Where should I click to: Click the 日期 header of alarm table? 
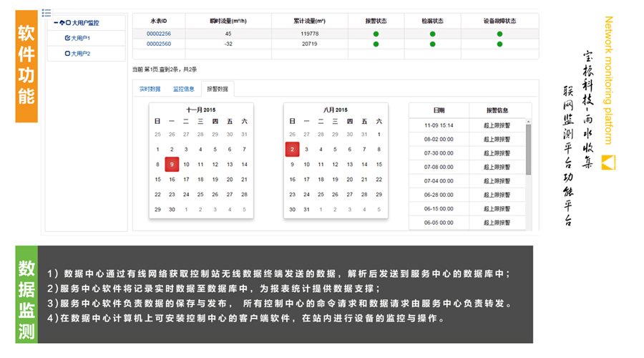439,110
